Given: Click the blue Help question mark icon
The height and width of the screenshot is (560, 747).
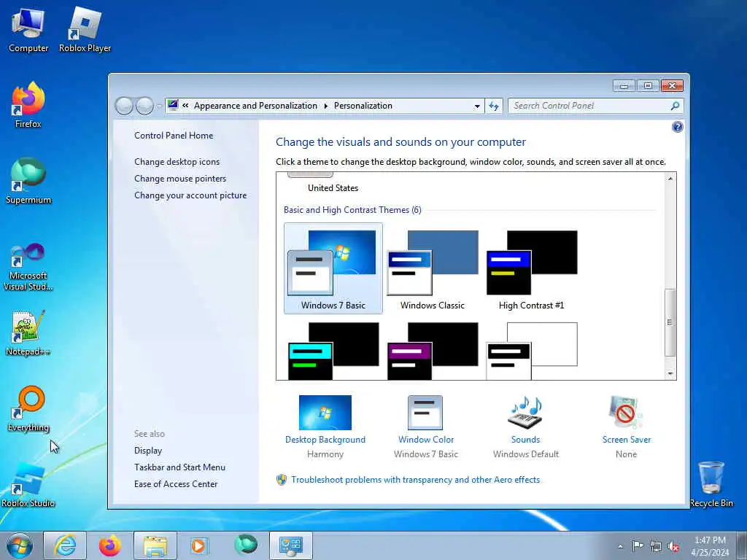Looking at the screenshot, I should [x=677, y=127].
